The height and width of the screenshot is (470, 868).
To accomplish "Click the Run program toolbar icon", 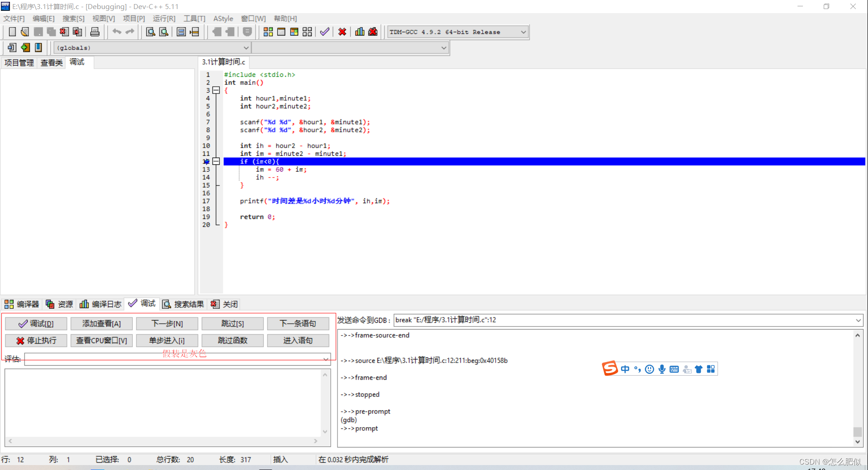I will [281, 32].
